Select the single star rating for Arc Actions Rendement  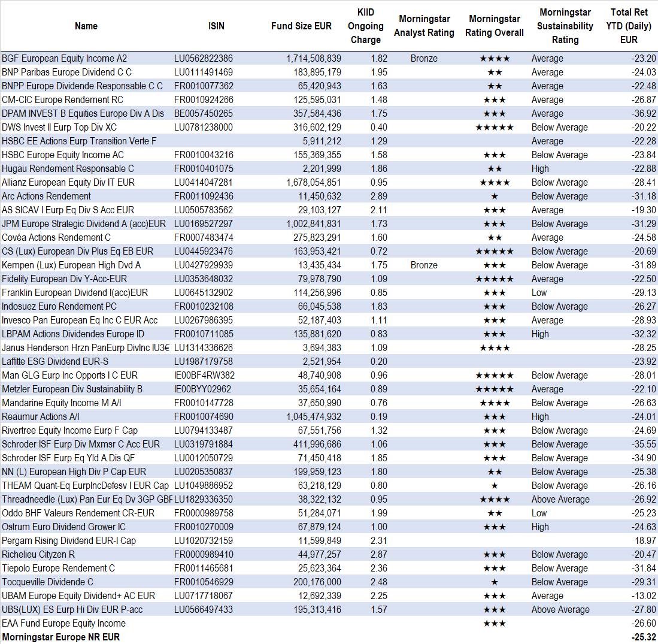[494, 196]
